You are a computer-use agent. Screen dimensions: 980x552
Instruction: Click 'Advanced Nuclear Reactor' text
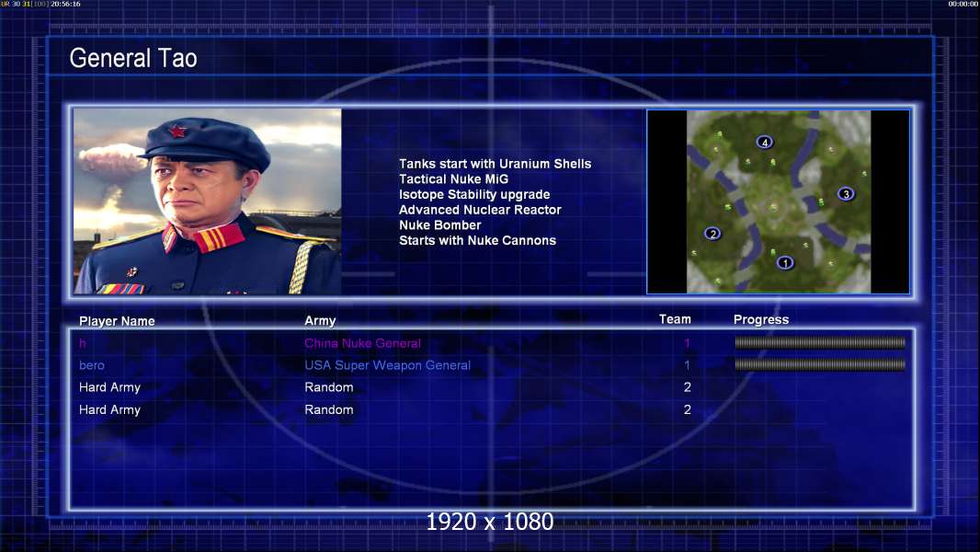(x=480, y=210)
